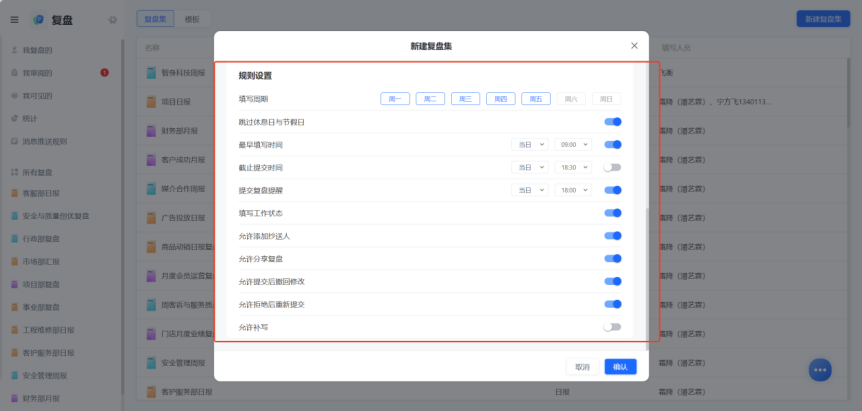862x411 pixels.
Task: Click 市场部汇报 notebook icon
Action: point(15,262)
